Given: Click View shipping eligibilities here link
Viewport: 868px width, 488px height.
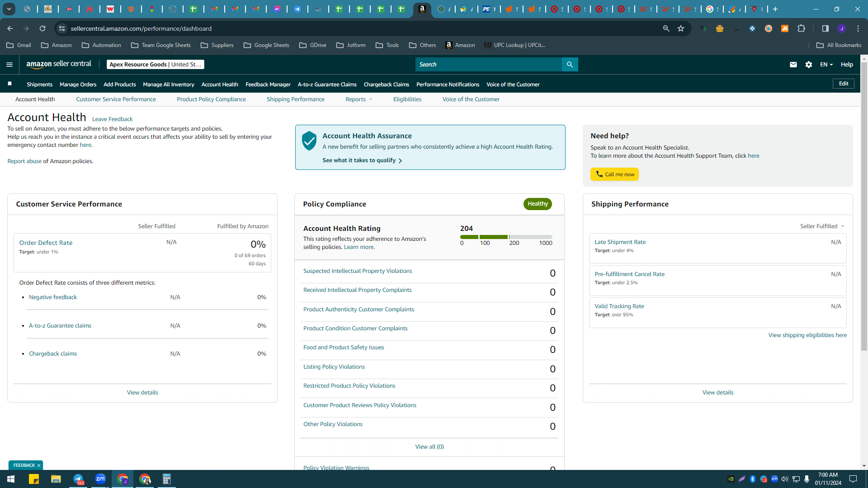Looking at the screenshot, I should tap(807, 335).
